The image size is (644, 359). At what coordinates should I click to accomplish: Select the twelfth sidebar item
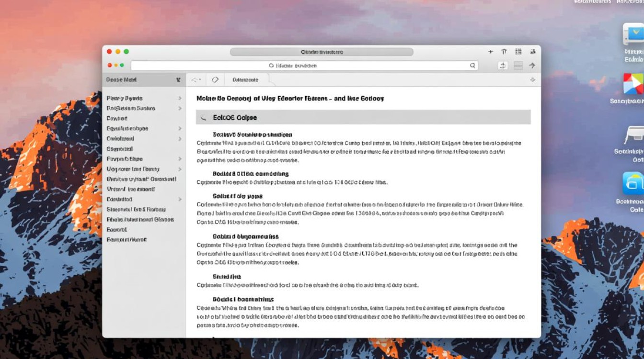[x=136, y=209]
